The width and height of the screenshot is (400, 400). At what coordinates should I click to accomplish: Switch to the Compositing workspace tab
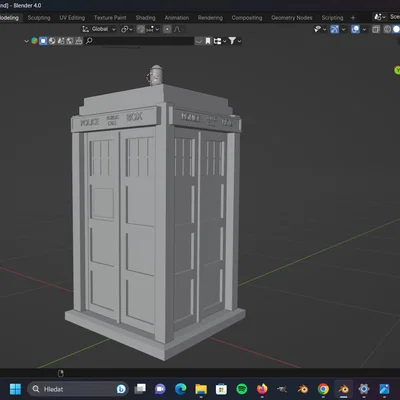(x=247, y=18)
